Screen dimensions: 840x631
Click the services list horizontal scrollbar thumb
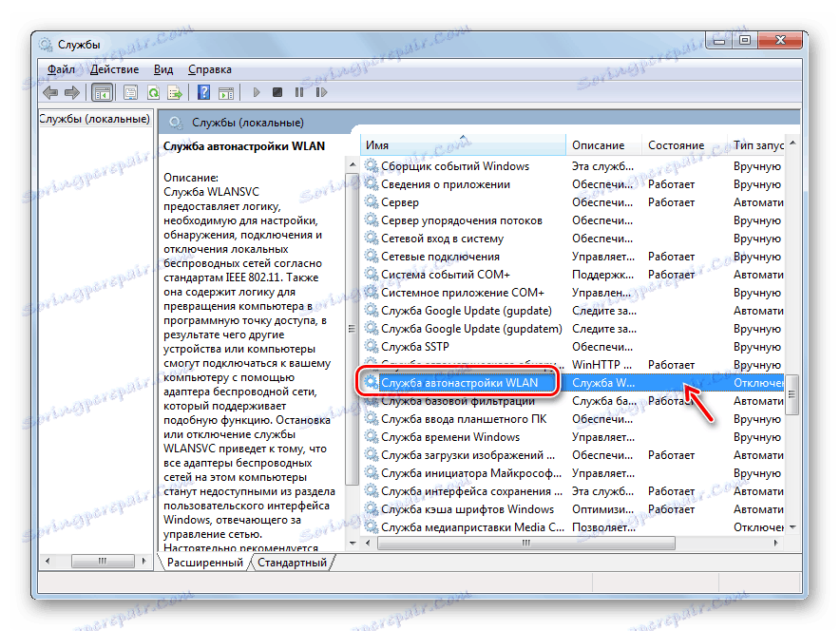(526, 544)
